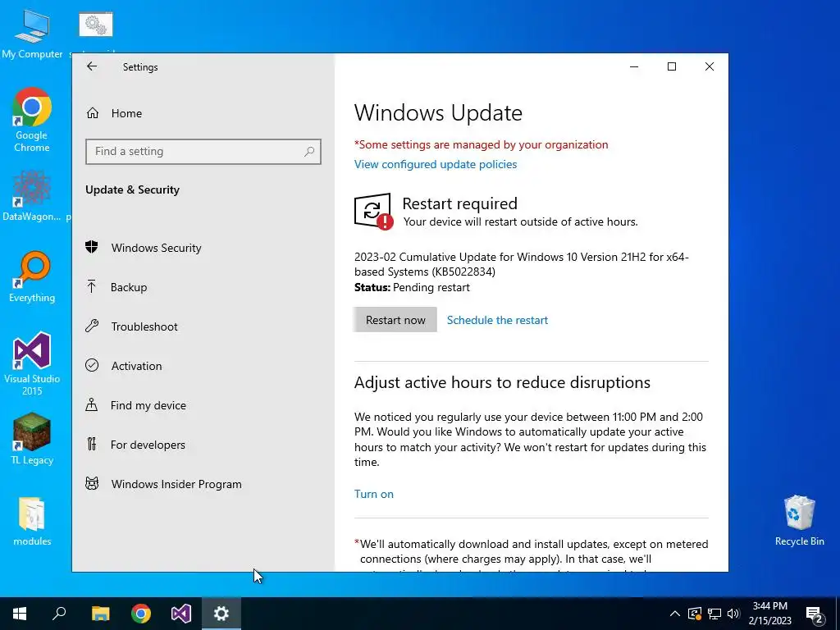Image resolution: width=840 pixels, height=630 pixels.
Task: Click the Activation checkmark circle icon
Action: pyautogui.click(x=92, y=365)
